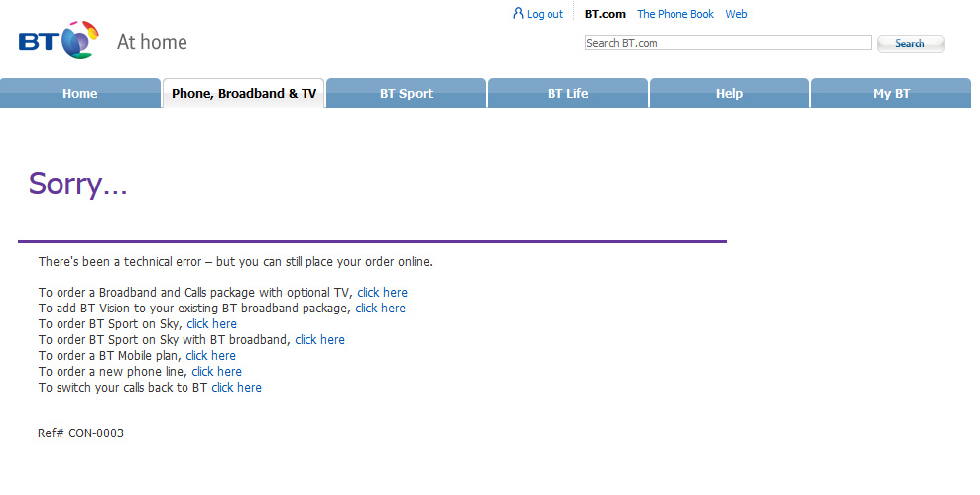
Task: Open the Home tab
Action: (x=80, y=94)
